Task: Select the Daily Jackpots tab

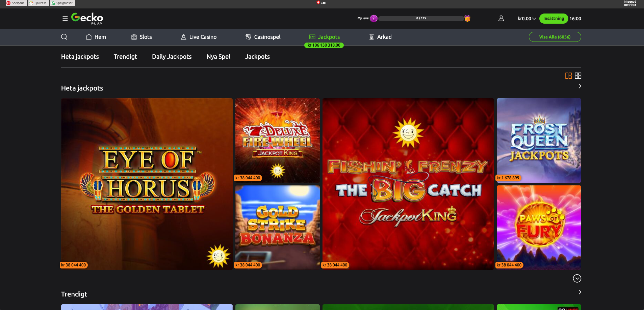Action: pos(172,57)
